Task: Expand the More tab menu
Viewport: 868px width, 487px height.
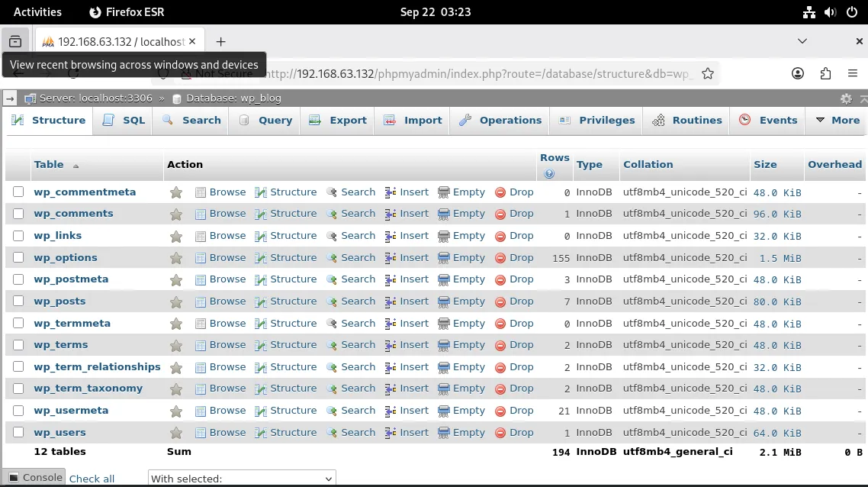Action: tap(837, 121)
